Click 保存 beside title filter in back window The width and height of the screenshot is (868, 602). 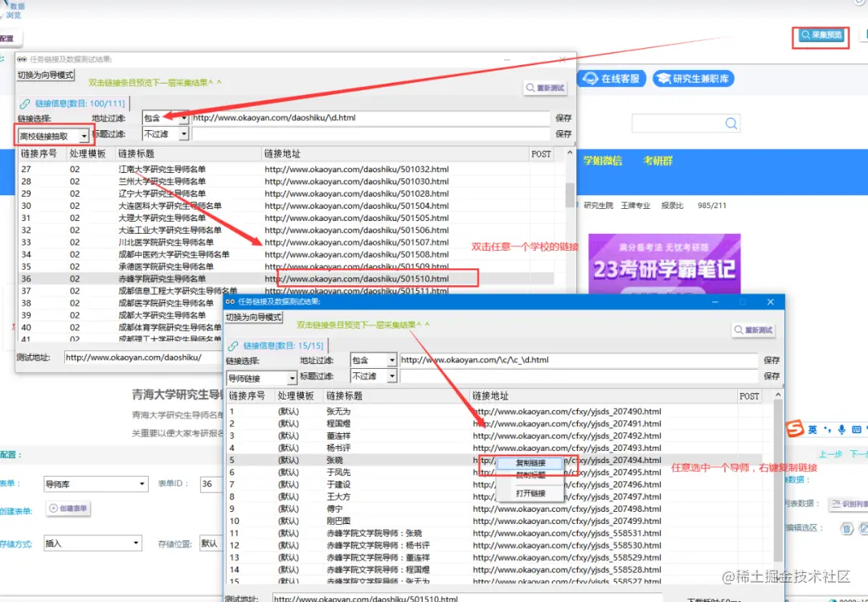[x=563, y=133]
